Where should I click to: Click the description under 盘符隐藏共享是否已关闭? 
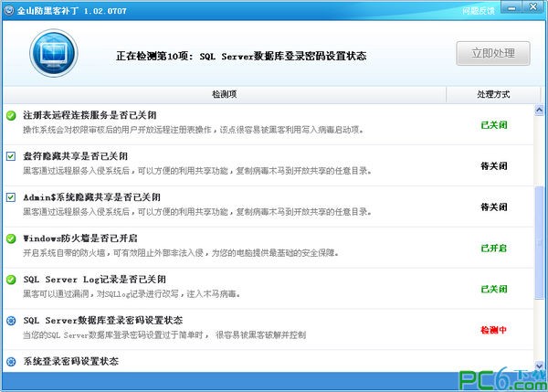[x=197, y=171]
